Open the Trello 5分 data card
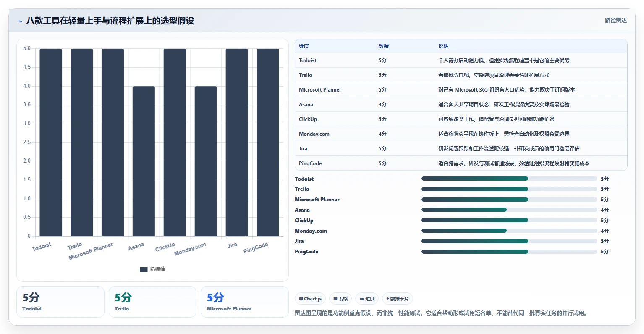Image resolution: width=644 pixels, height=334 pixels. (x=152, y=302)
